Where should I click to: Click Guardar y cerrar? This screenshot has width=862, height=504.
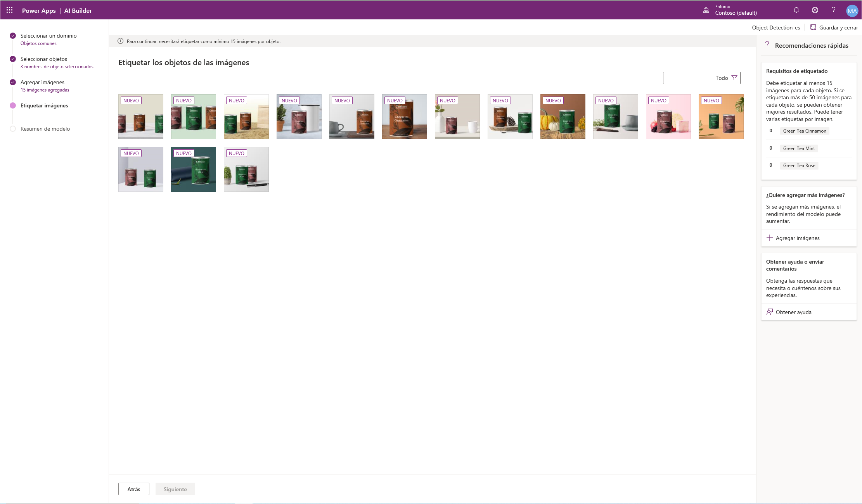tap(838, 28)
